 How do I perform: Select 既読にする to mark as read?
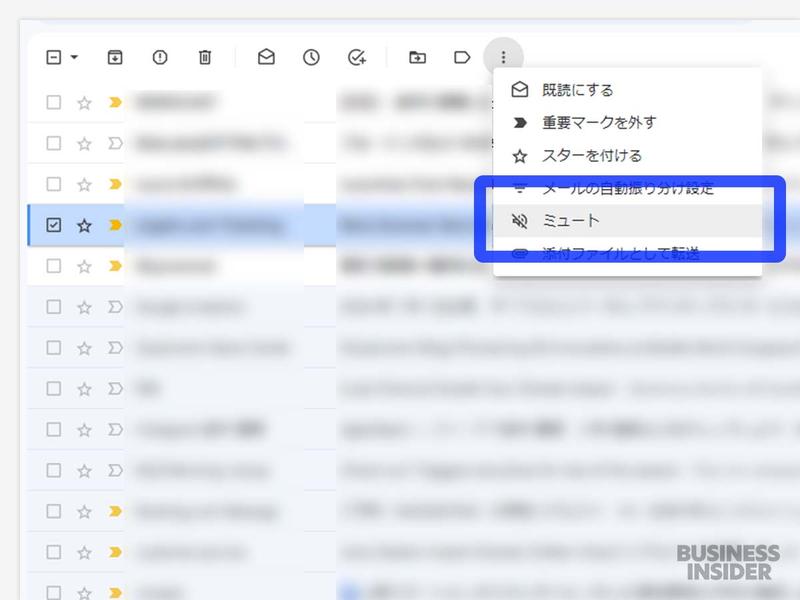tap(580, 90)
